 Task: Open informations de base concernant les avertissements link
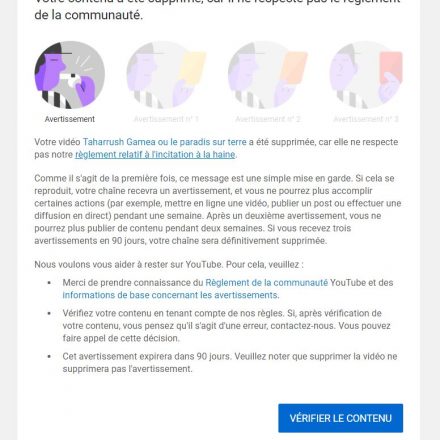click(170, 295)
